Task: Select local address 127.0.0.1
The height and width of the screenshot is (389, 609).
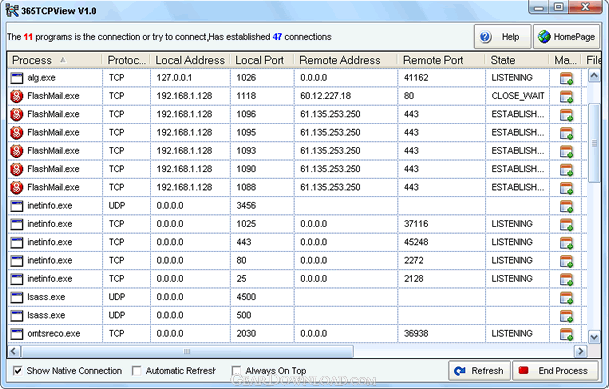Action: point(174,78)
